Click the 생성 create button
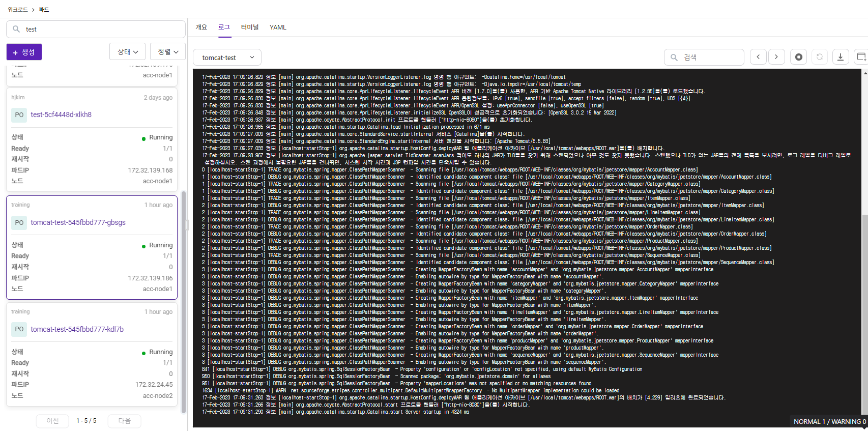The image size is (868, 431). click(24, 52)
